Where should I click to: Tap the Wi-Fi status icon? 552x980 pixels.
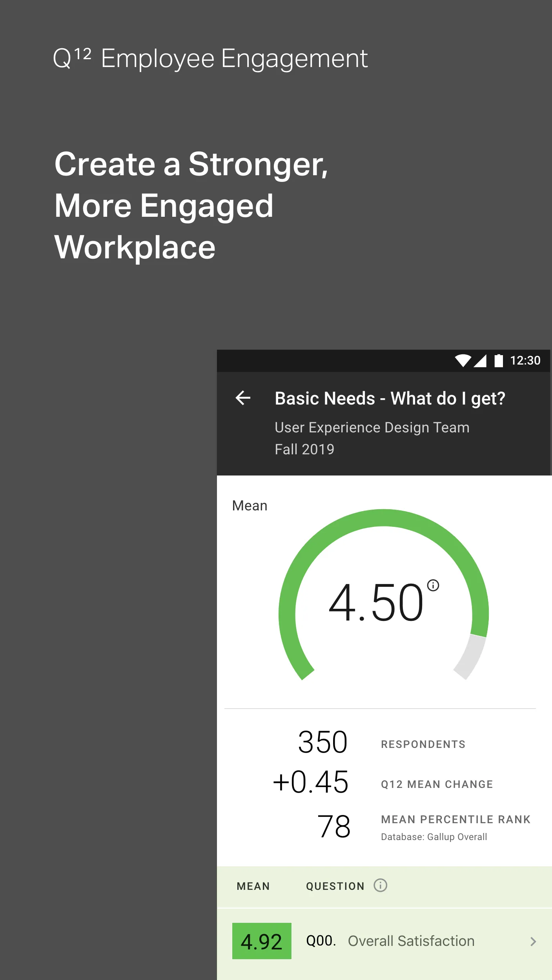coord(463,360)
